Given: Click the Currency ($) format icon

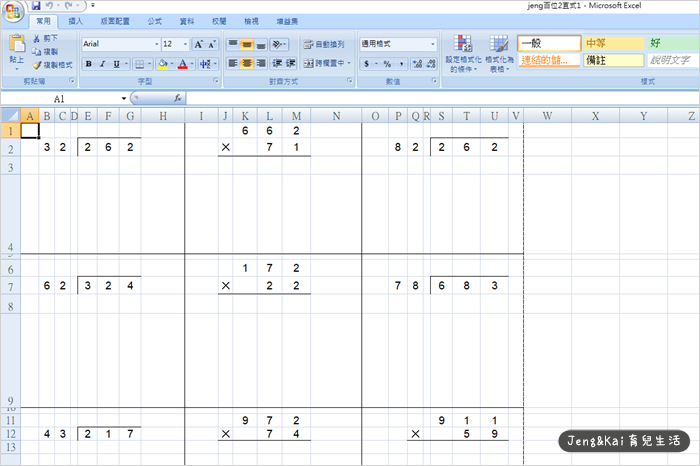Looking at the screenshot, I should point(367,64).
